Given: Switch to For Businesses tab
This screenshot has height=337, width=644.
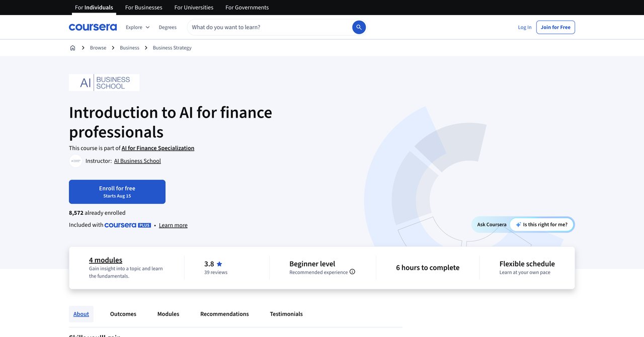Looking at the screenshot, I should [x=144, y=8].
